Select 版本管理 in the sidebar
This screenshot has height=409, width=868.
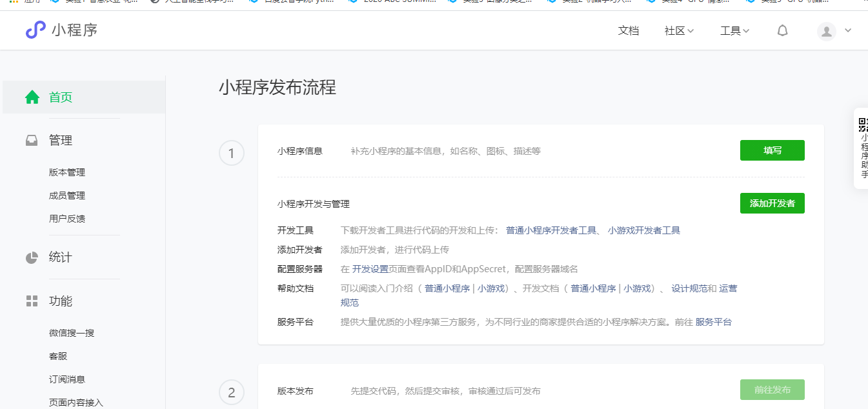click(x=67, y=172)
